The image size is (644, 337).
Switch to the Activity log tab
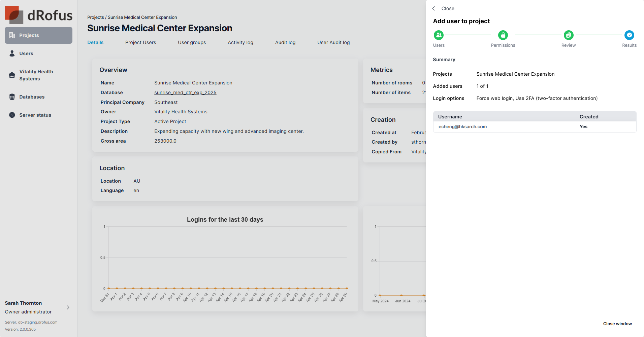coord(240,42)
